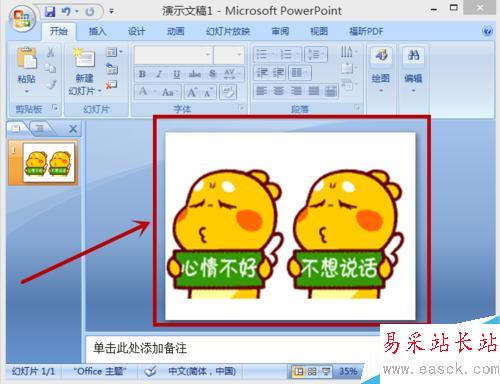Open the 段落 paragraph dialog launcher
This screenshot has height=384, width=500.
coord(357,108)
